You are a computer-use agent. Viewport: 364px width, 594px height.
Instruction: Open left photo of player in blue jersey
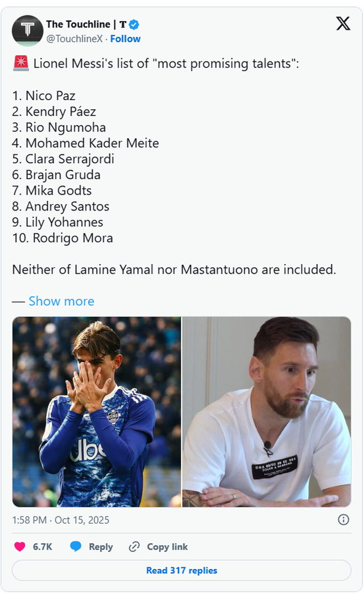97,411
